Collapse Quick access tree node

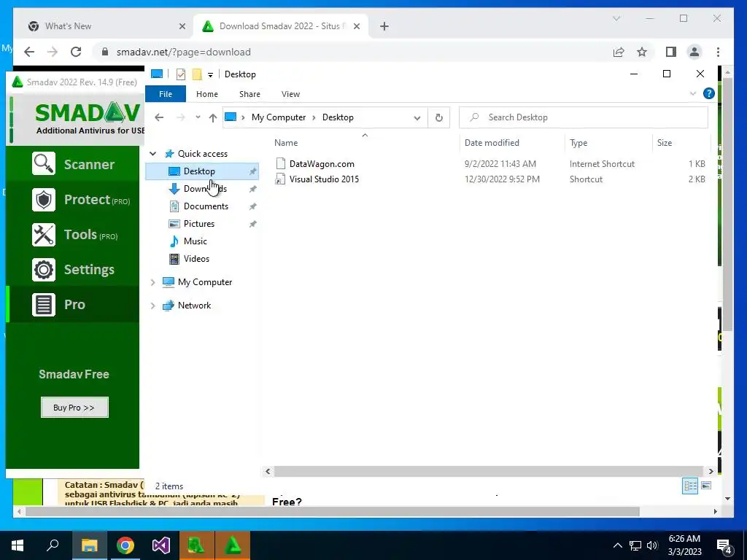(x=153, y=154)
